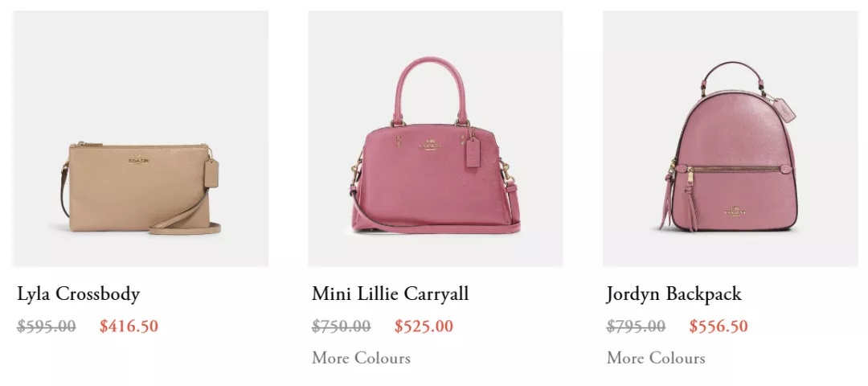This screenshot has height=386, width=868.
Task: Click the Coach logo on pink carryall
Action: (x=433, y=145)
